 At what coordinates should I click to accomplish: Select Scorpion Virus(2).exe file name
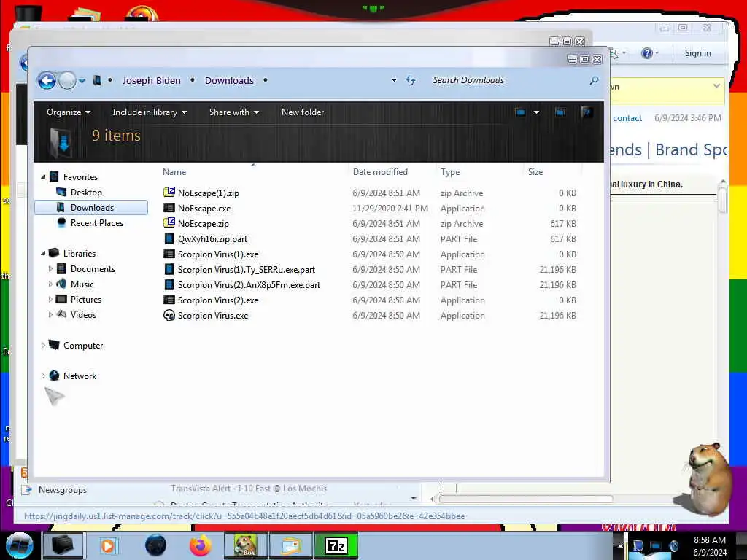click(218, 300)
